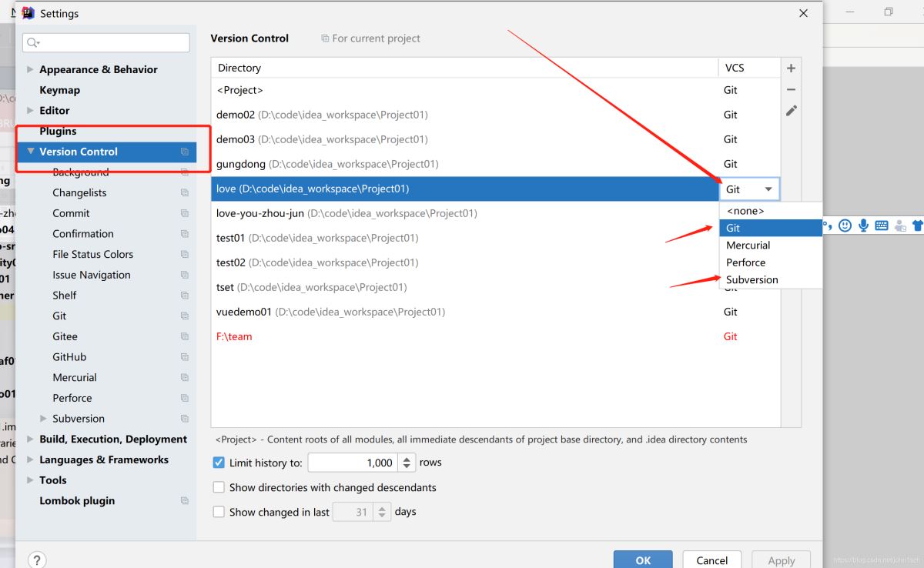Open the GitHub settings page
924x568 pixels.
69,357
